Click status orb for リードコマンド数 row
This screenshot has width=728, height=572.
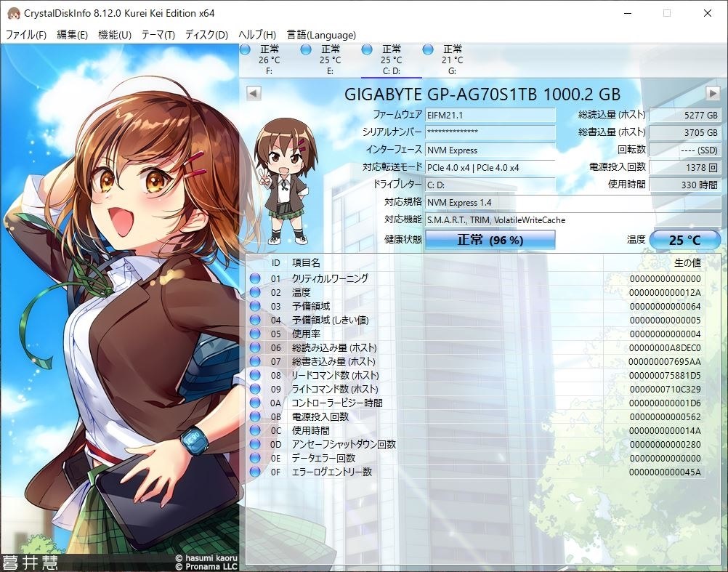pyautogui.click(x=255, y=375)
